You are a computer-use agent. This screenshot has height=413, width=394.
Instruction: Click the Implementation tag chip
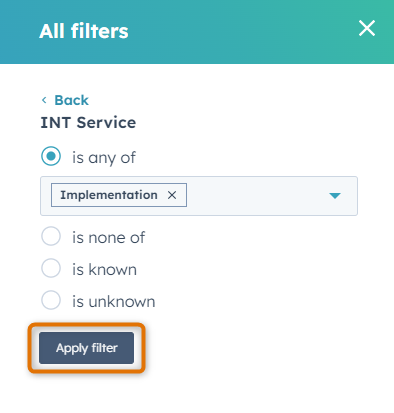coord(119,195)
